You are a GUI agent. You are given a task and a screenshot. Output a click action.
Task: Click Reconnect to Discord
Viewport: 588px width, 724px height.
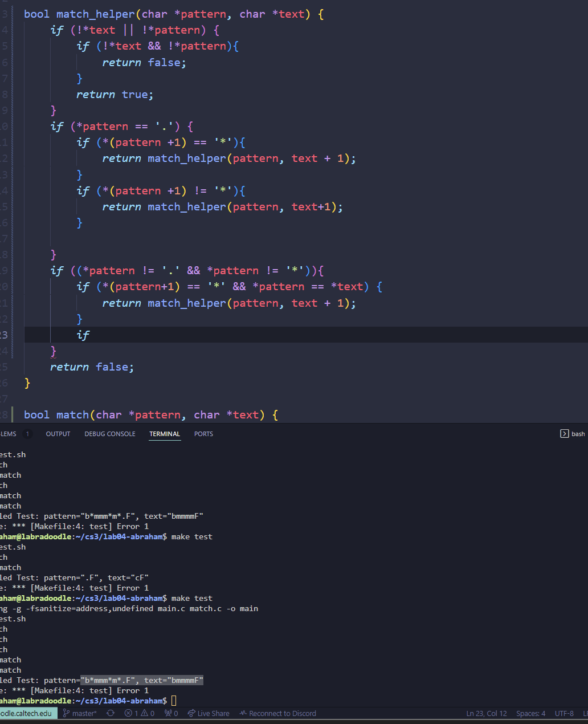[x=277, y=713]
